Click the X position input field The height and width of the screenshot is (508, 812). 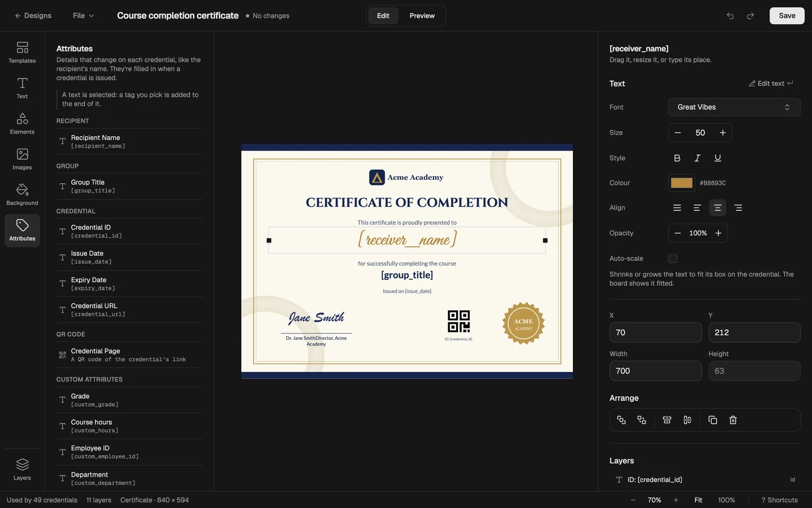tap(656, 332)
